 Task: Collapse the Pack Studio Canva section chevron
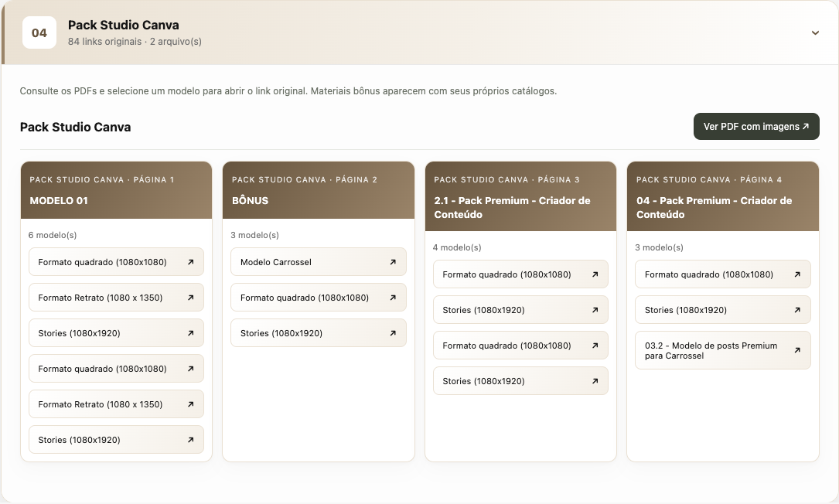(x=815, y=32)
